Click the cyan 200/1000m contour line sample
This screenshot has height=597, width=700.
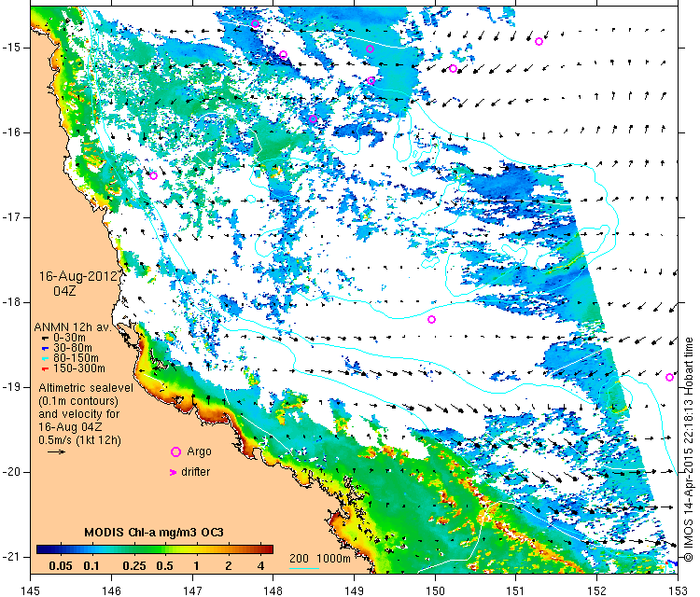click(304, 568)
